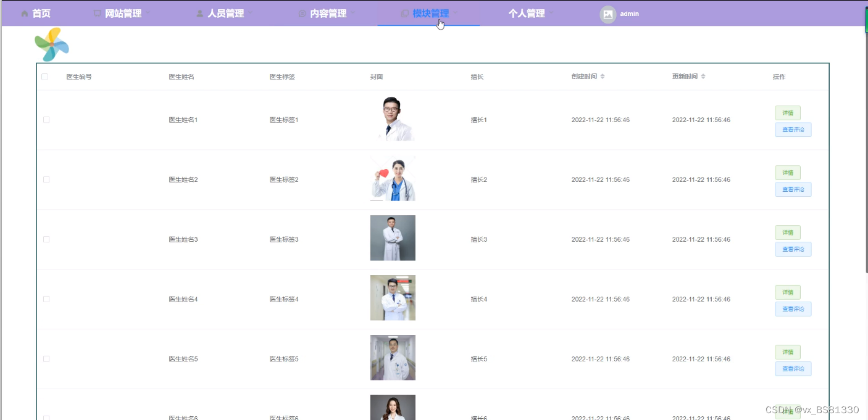Click the 擅长5 specialty cell
Screen dimensions: 868x420
[x=479, y=359]
